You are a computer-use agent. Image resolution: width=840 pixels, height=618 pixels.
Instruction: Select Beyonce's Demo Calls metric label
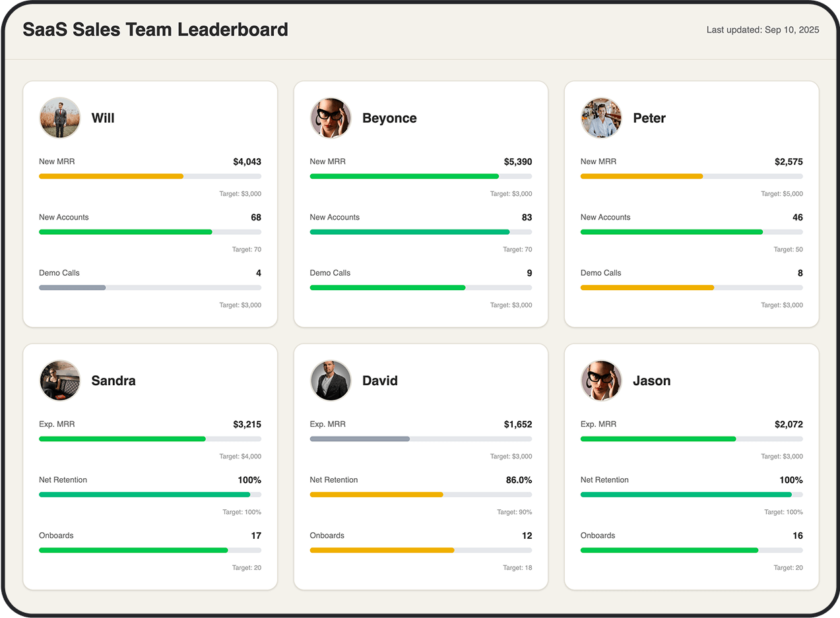point(330,272)
